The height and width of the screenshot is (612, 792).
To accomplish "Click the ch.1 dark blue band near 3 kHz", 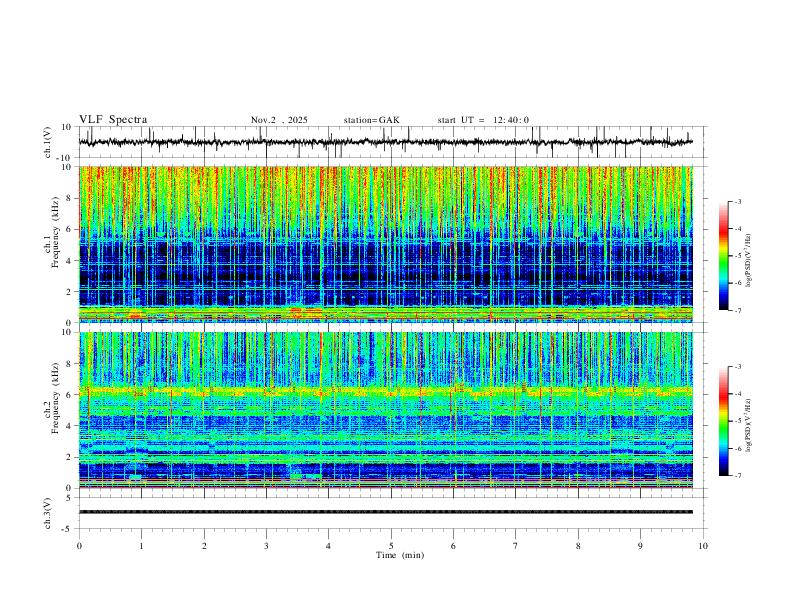I will click(x=386, y=275).
